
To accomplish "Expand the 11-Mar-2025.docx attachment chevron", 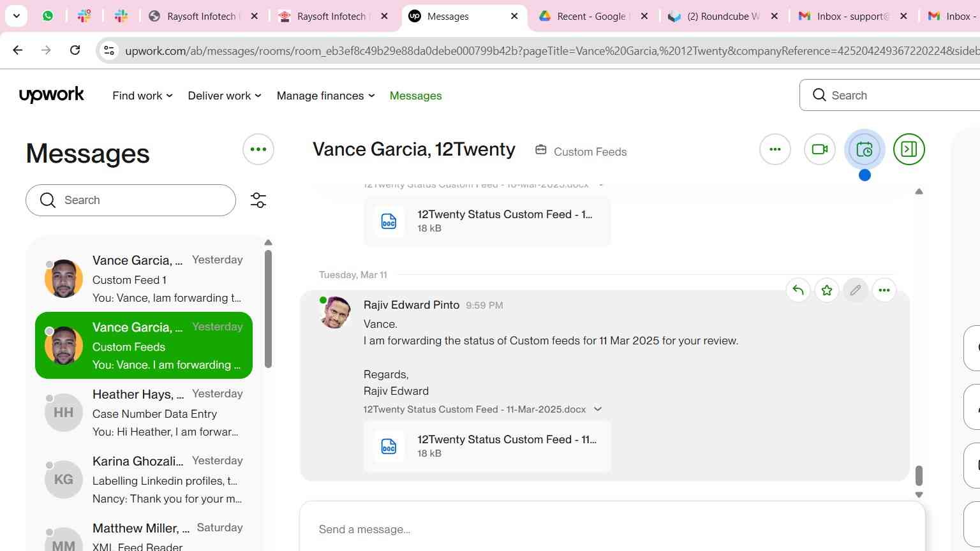I will [598, 409].
